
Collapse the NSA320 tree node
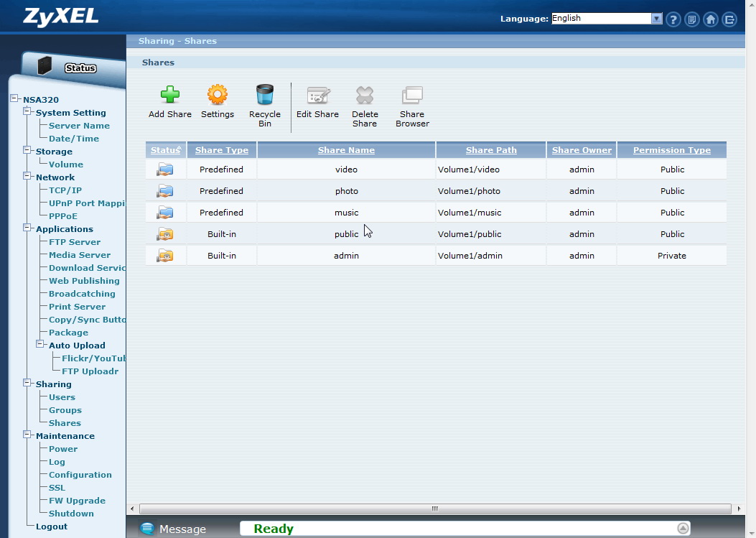point(14,98)
